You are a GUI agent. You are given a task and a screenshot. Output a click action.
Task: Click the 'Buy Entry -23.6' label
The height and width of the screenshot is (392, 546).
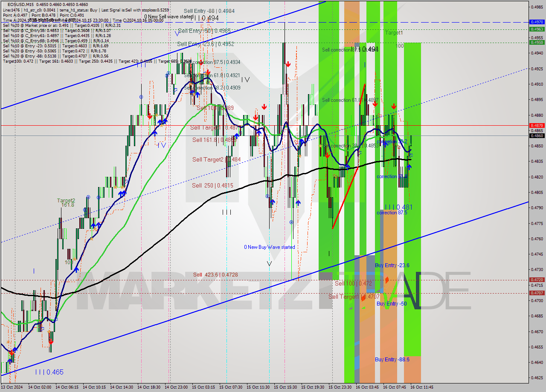pos(392,265)
